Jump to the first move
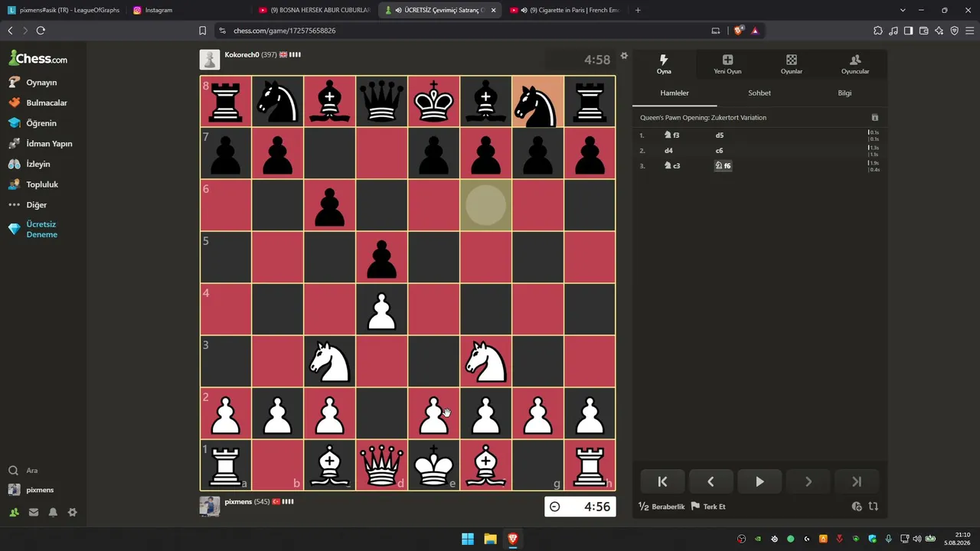Image resolution: width=980 pixels, height=551 pixels. coord(662,481)
